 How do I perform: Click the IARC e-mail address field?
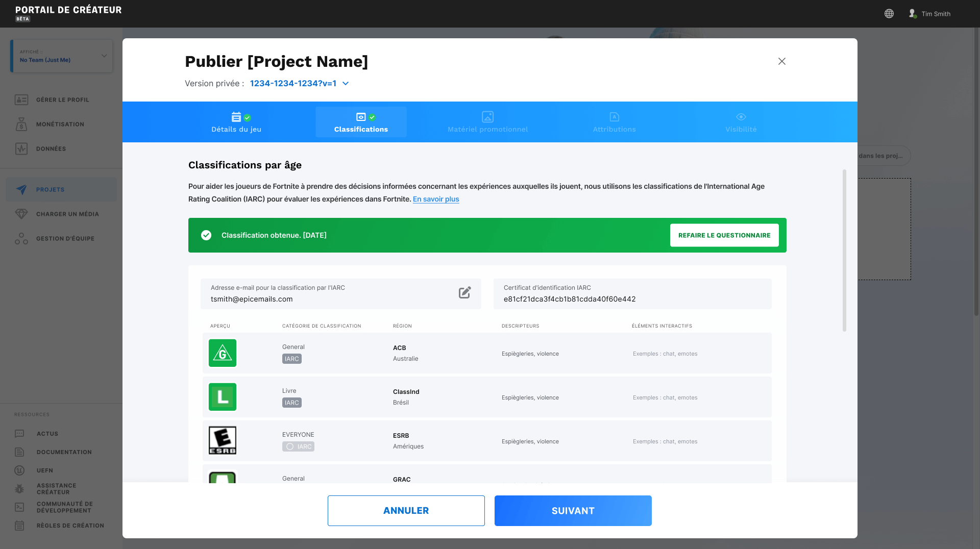341,294
